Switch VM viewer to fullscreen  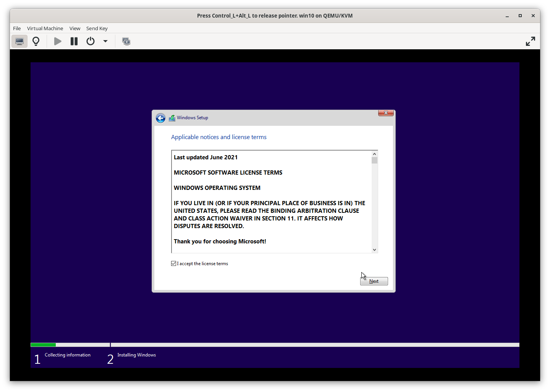click(531, 41)
